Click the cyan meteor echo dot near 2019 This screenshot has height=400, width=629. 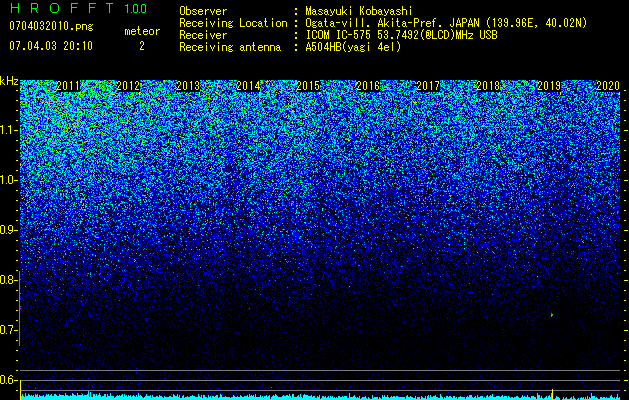click(552, 315)
